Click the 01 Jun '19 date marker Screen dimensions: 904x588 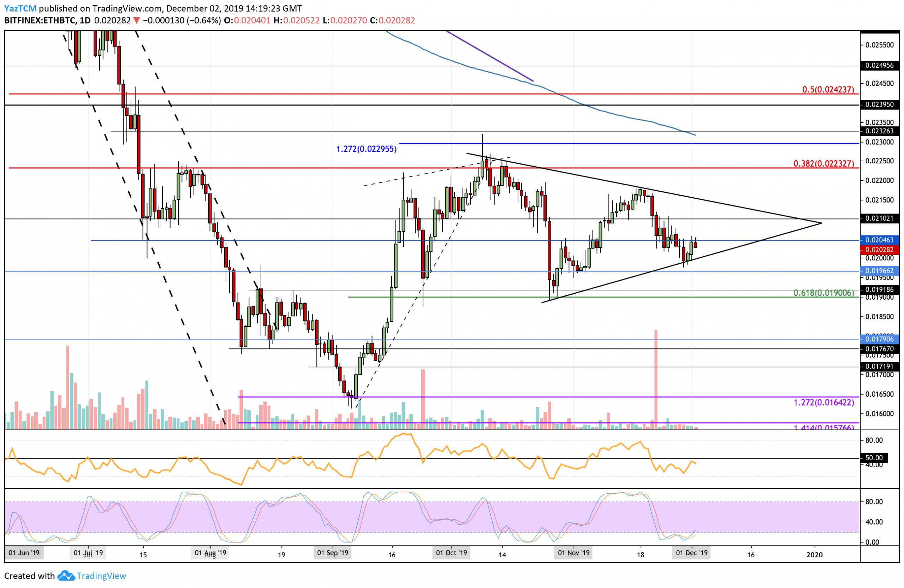click(x=24, y=553)
